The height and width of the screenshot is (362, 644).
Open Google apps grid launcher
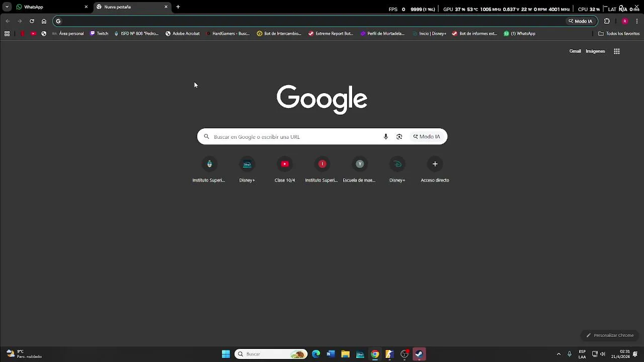617,51
